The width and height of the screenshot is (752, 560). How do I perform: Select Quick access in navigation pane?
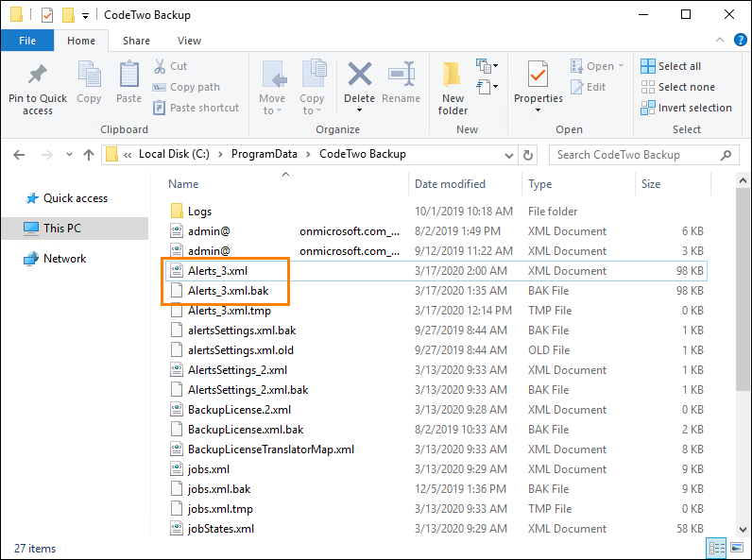pyautogui.click(x=76, y=198)
